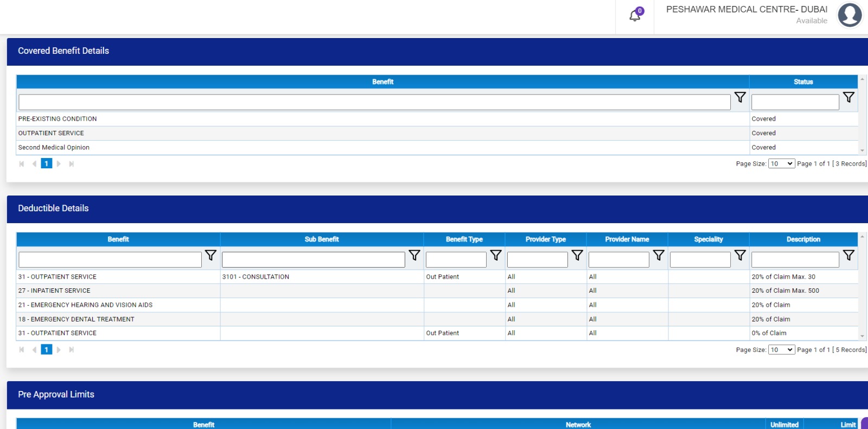Screen dimensions: 868x429
Task: Go to next page in Deductible Details pager
Action: click(x=59, y=350)
